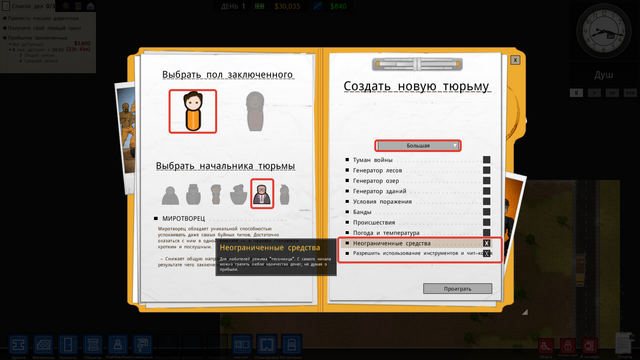Open the Объекты objects toolbar icon

tap(93, 345)
